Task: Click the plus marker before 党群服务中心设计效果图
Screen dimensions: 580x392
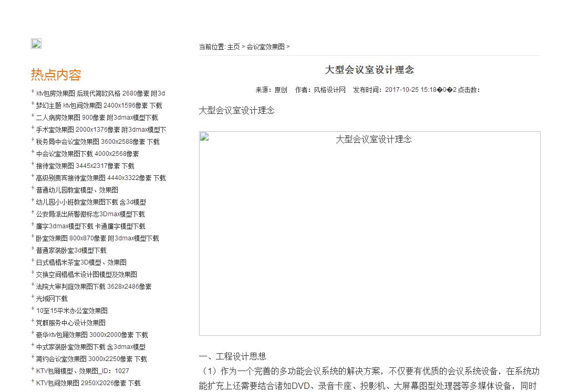Action: pyautogui.click(x=32, y=320)
